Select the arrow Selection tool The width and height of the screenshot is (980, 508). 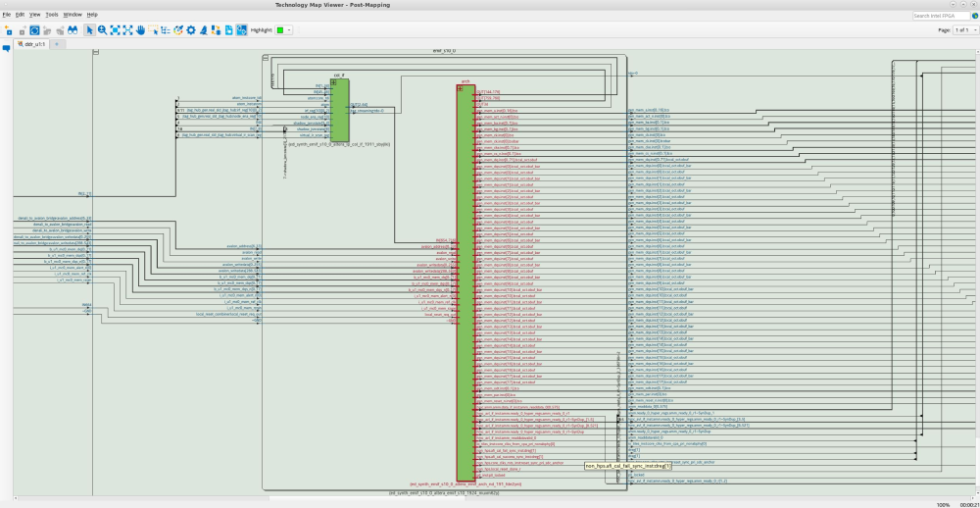coord(89,30)
